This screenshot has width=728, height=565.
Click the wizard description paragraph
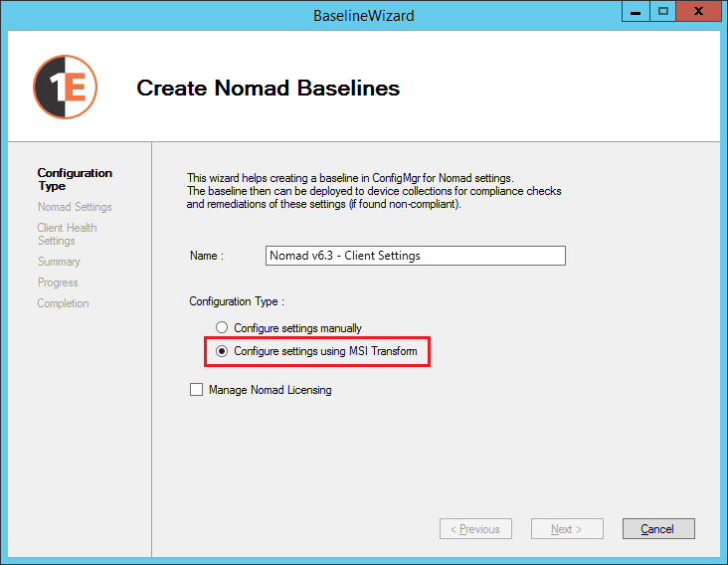point(374,191)
